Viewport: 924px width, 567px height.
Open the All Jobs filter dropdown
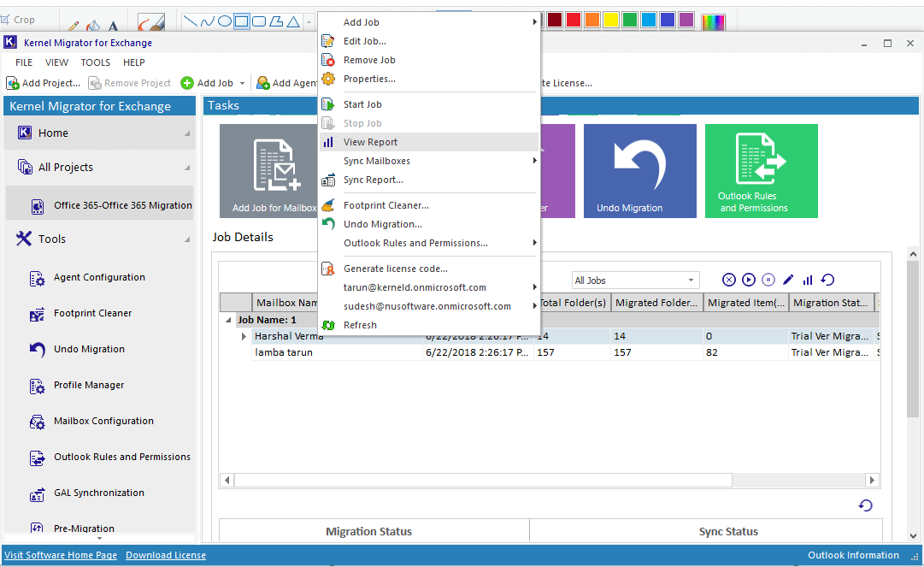coord(635,281)
